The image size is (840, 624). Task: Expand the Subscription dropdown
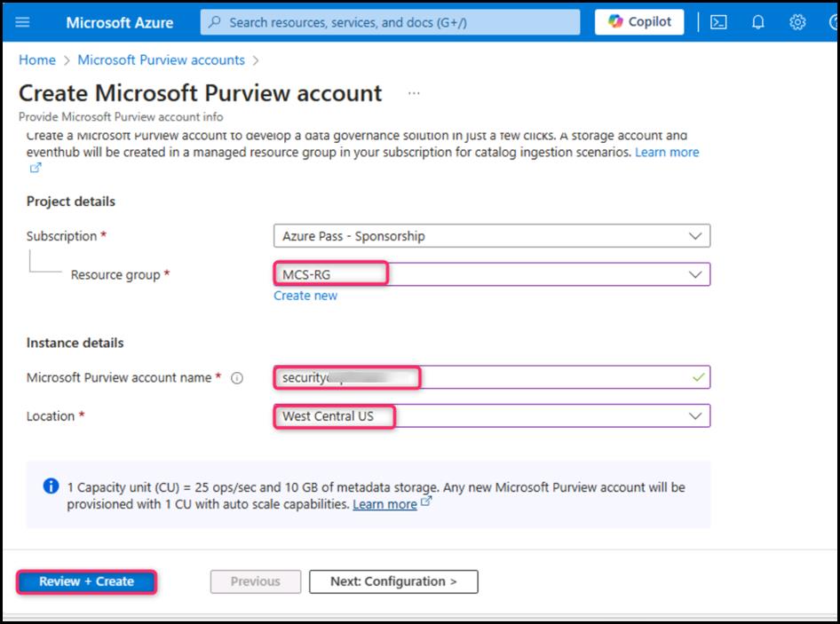(693, 236)
